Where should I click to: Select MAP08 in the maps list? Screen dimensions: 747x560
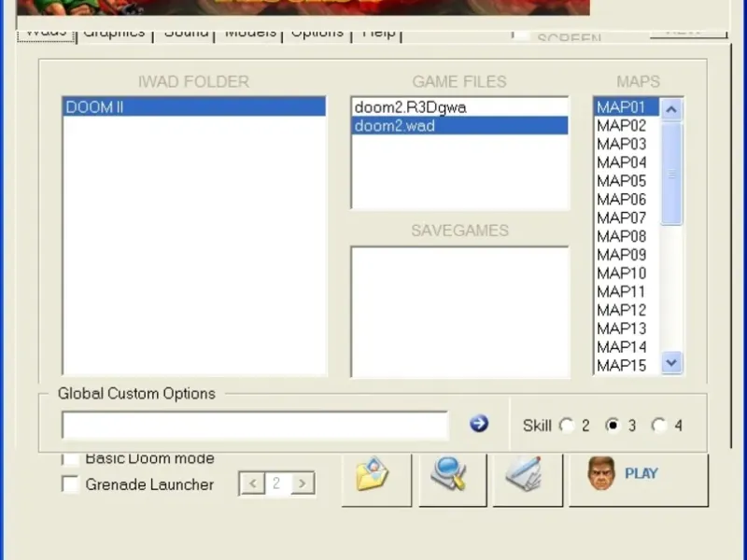(x=627, y=236)
